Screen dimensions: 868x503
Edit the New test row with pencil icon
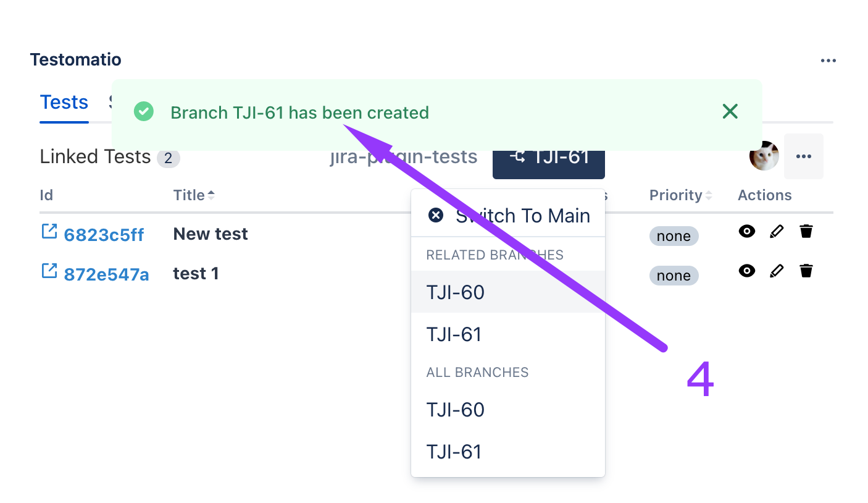(x=777, y=232)
